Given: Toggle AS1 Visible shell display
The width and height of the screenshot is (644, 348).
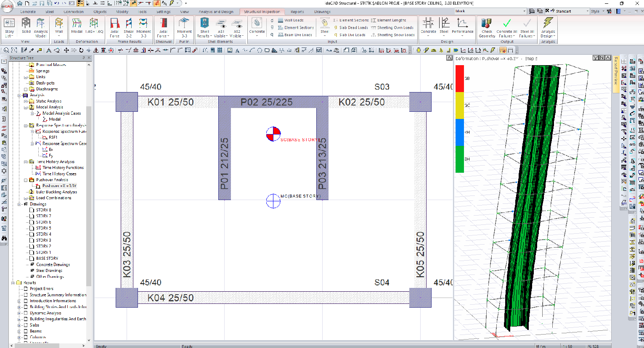Looking at the screenshot, I should click(221, 27).
